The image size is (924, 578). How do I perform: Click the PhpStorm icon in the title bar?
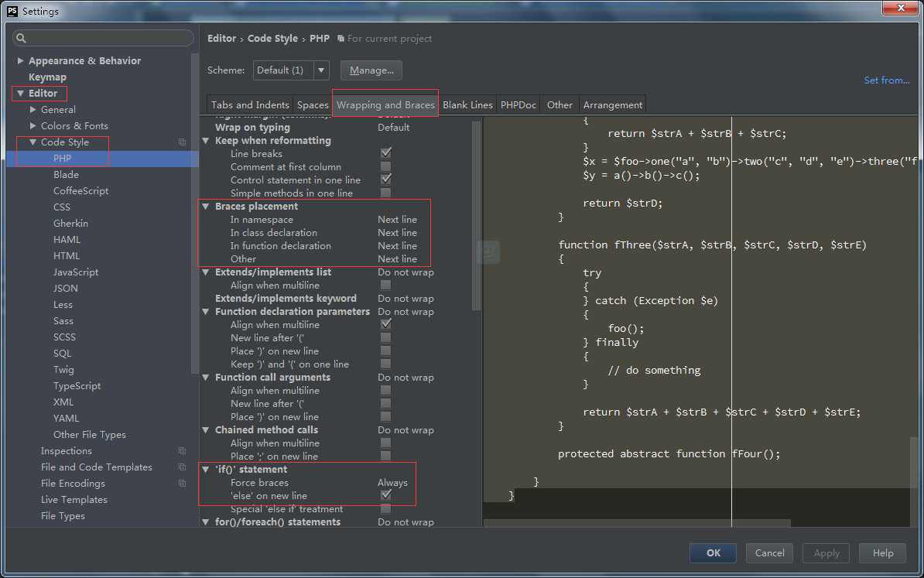12,11
